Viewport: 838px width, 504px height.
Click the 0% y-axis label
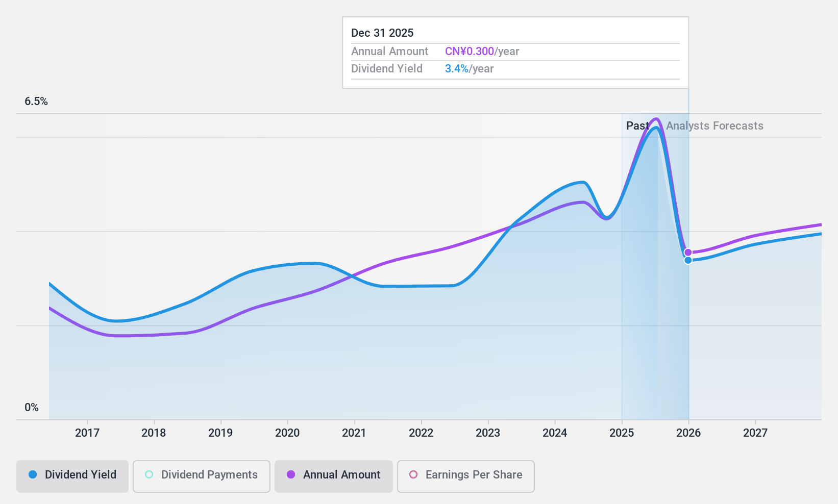point(32,408)
